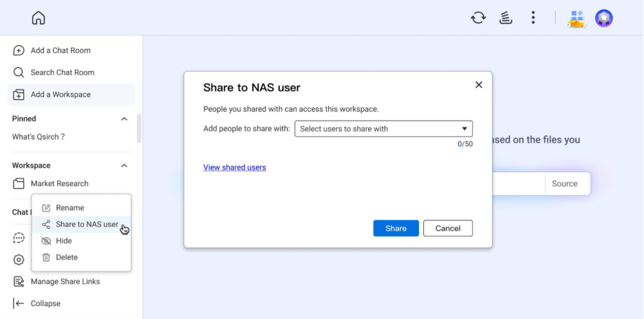The image size is (644, 319).
Task: Click the Manage Share Links icon
Action: tap(19, 281)
